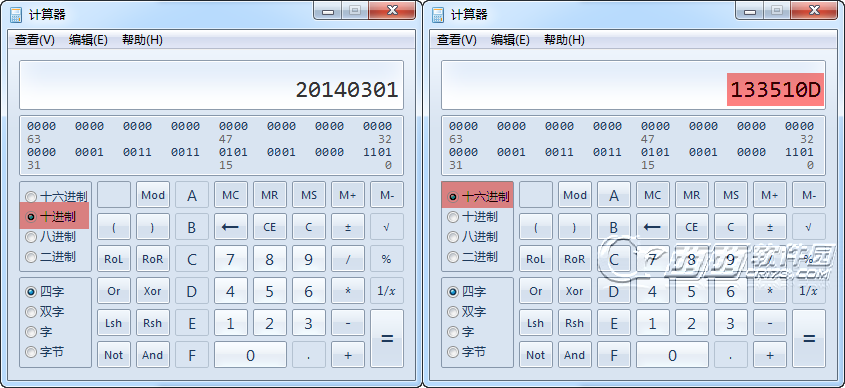Click the 1/x button in right calculator
The image size is (845, 388).
click(808, 291)
